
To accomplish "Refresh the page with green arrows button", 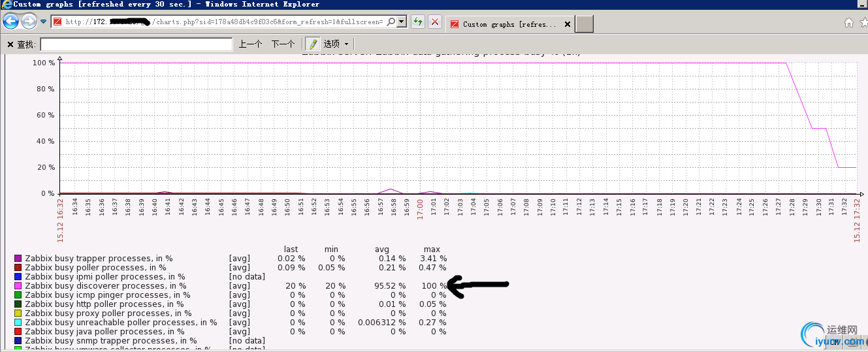I will 417,22.
